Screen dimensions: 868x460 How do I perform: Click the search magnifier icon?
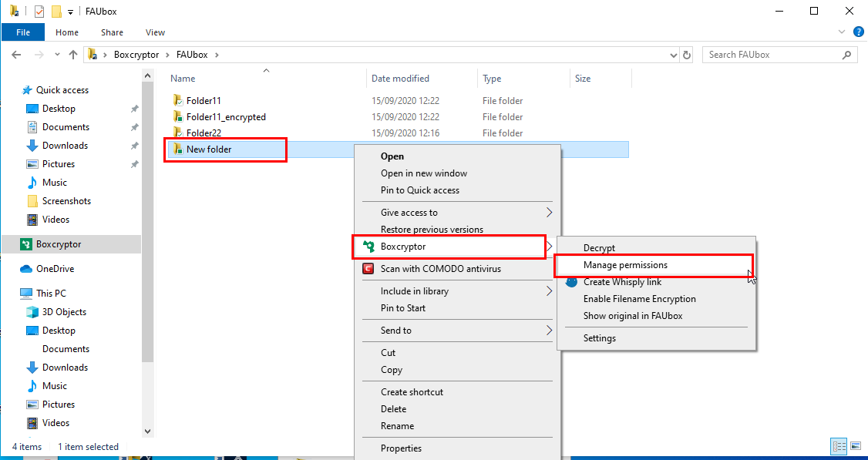coord(846,55)
